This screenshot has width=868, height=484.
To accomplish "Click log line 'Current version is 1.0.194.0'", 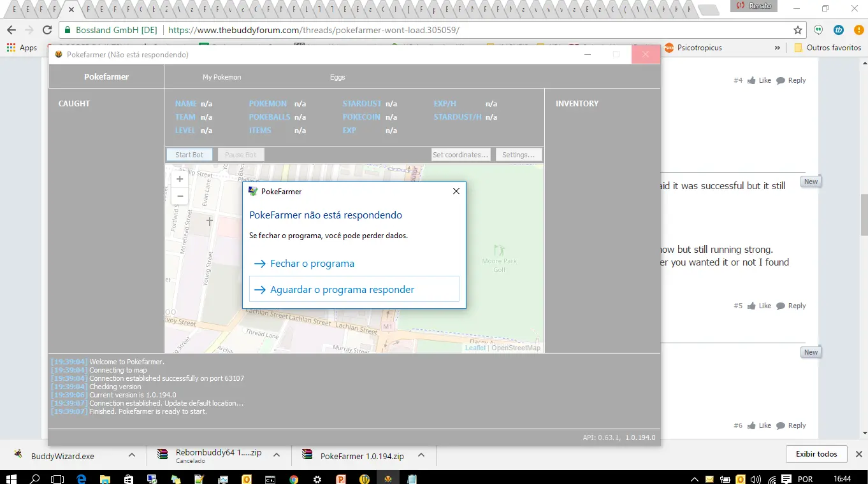I will pos(133,395).
